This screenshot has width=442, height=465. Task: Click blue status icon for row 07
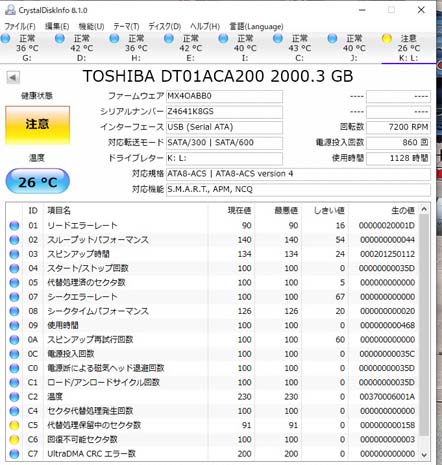tap(14, 297)
